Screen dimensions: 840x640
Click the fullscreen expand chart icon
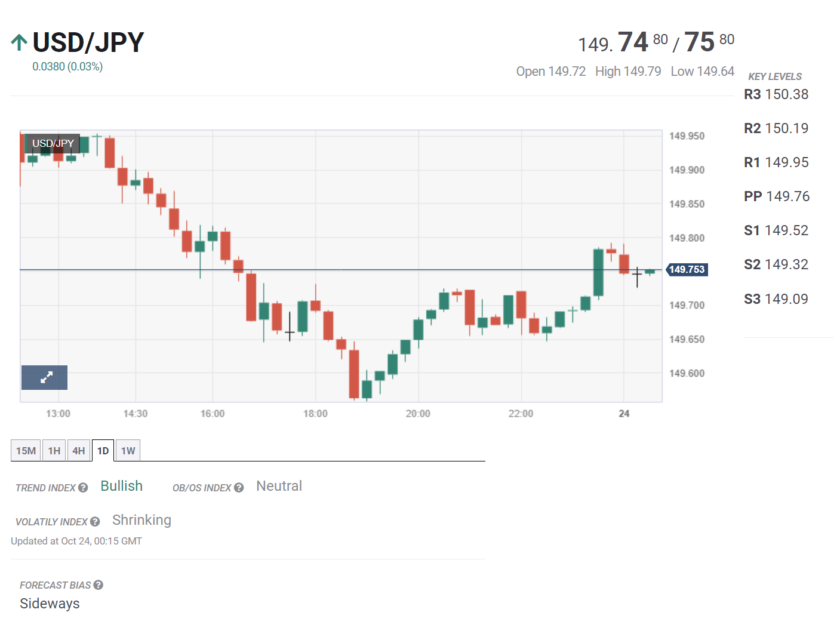(45, 377)
